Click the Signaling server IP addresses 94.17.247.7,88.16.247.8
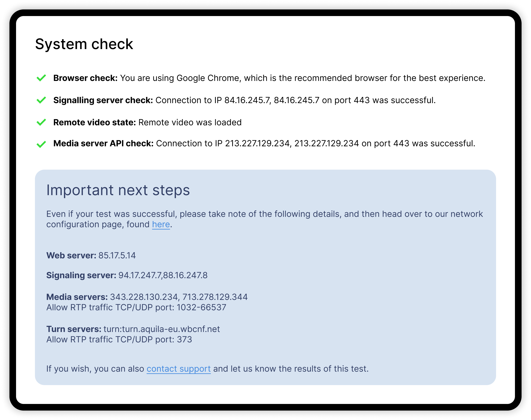The width and height of the screenshot is (531, 420). (163, 275)
